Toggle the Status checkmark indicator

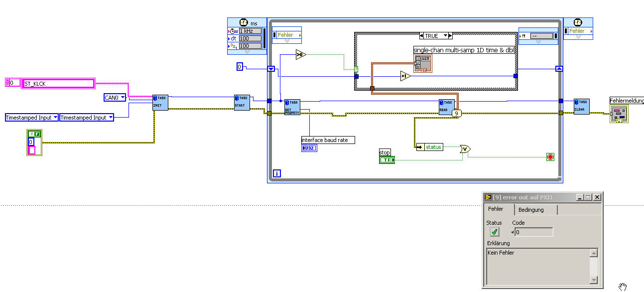coord(494,232)
